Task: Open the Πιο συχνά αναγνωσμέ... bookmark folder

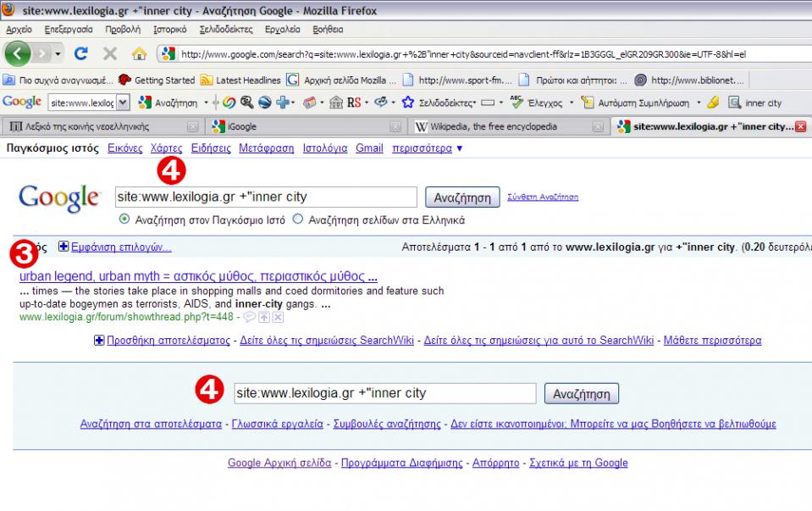Action: [58, 81]
